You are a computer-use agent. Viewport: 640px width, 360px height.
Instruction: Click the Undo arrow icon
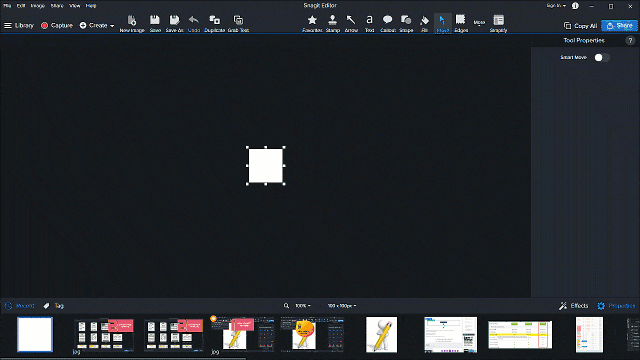point(194,24)
